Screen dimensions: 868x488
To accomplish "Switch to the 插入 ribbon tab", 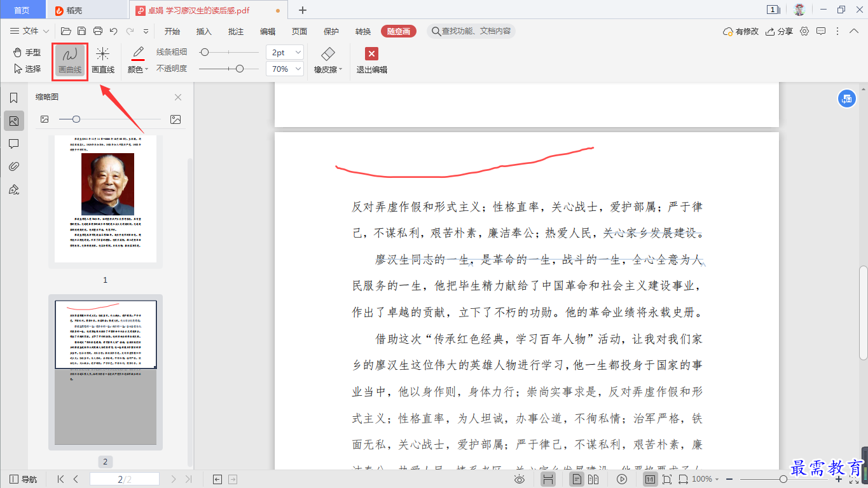I will [203, 31].
